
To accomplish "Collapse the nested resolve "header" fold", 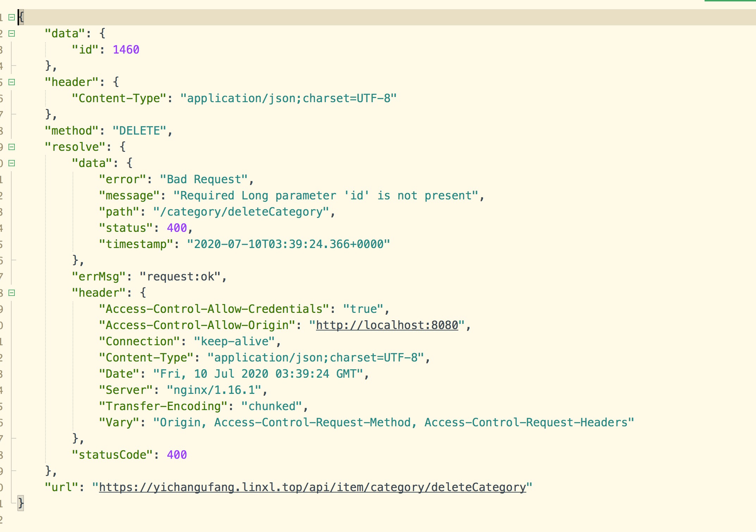I will click(x=12, y=293).
